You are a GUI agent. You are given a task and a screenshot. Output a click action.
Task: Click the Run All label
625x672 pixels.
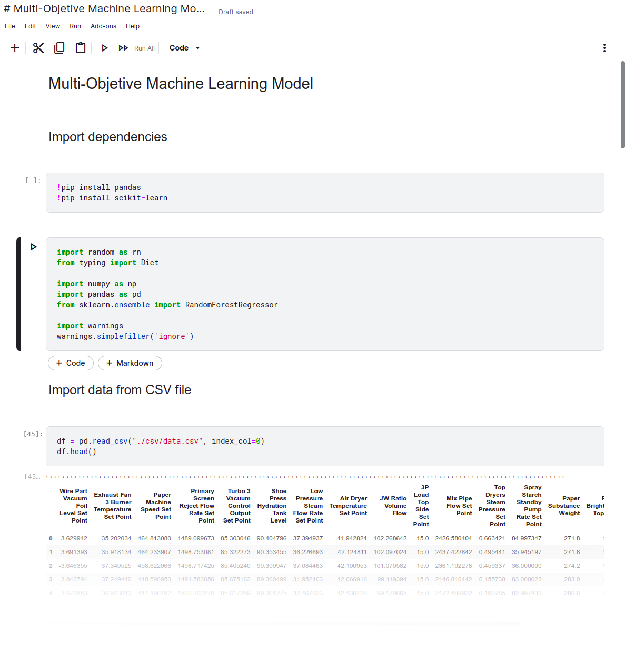144,48
